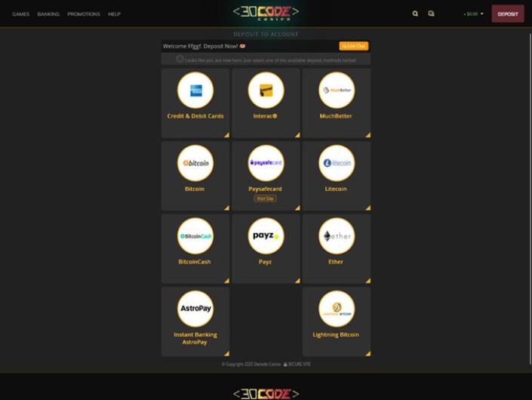Open the Banking menu
This screenshot has height=400, width=532.
pyautogui.click(x=48, y=14)
